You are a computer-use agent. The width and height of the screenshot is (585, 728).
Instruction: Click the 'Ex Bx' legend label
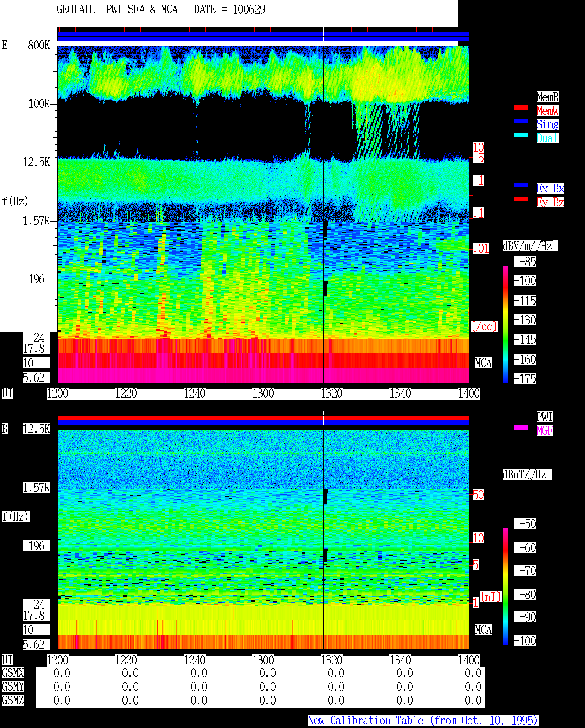coord(550,188)
